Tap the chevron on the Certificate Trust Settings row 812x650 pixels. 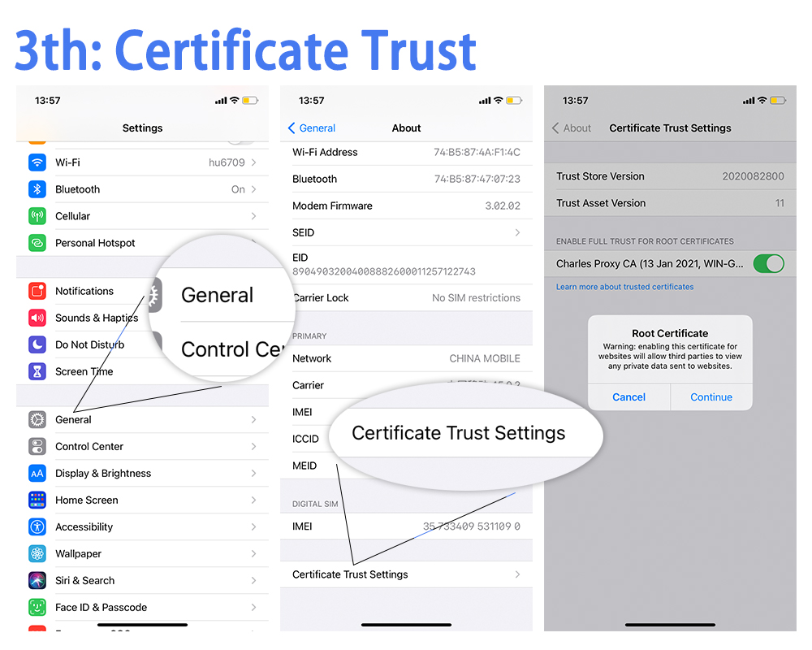[x=517, y=574]
